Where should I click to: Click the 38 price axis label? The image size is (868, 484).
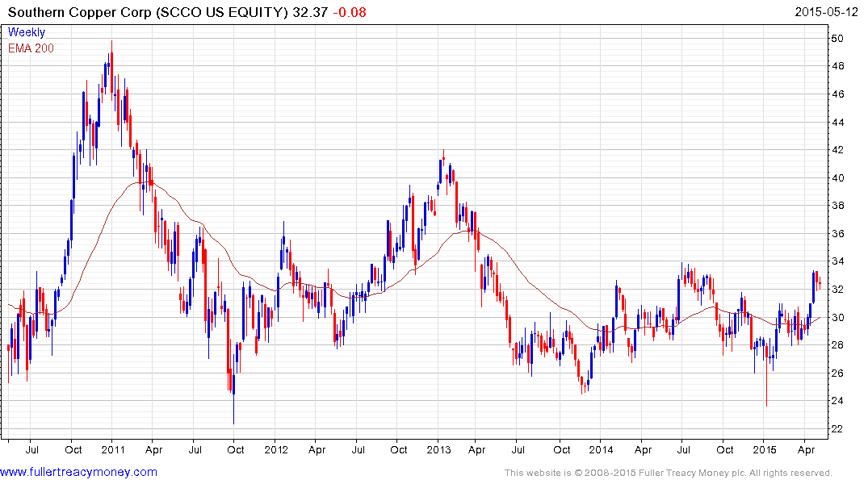837,206
